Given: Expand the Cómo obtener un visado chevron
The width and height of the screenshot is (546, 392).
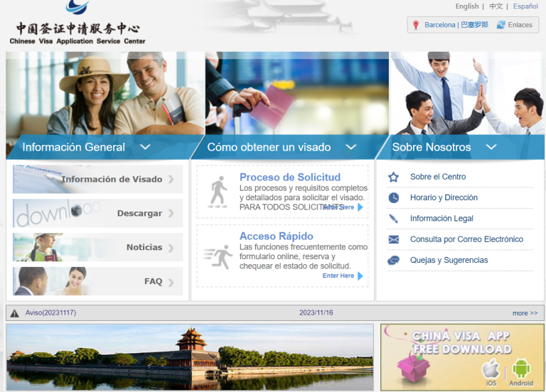Looking at the screenshot, I should [350, 147].
